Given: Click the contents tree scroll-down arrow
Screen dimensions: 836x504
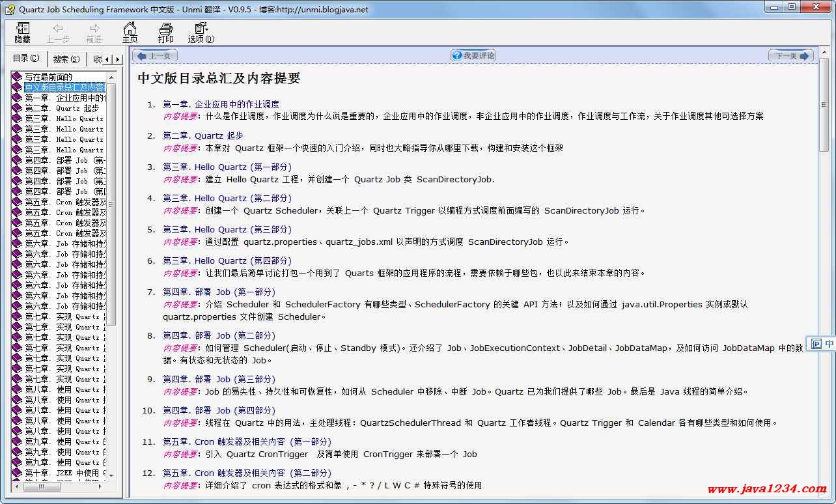Looking at the screenshot, I should tap(111, 476).
